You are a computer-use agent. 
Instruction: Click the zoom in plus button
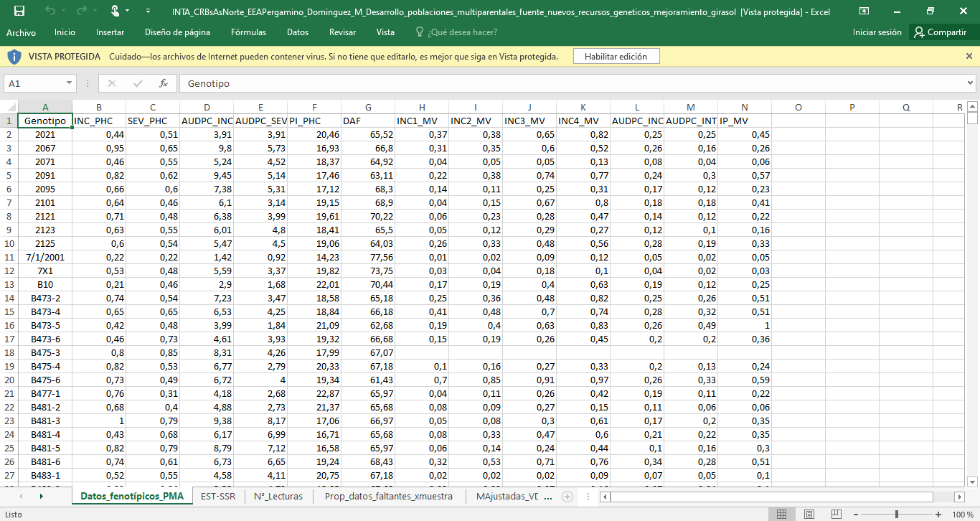[x=938, y=515]
